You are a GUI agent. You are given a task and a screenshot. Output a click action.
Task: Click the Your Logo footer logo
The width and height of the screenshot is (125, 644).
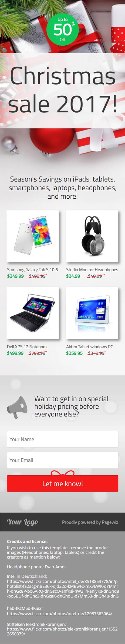(x=23, y=522)
